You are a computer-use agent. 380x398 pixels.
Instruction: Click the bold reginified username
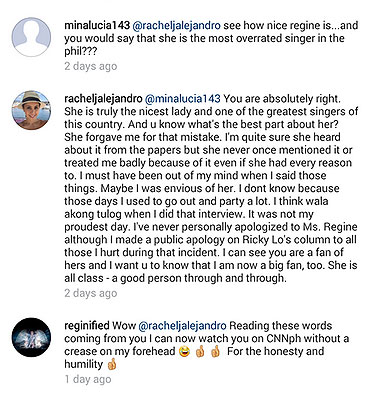pyautogui.click(x=87, y=326)
